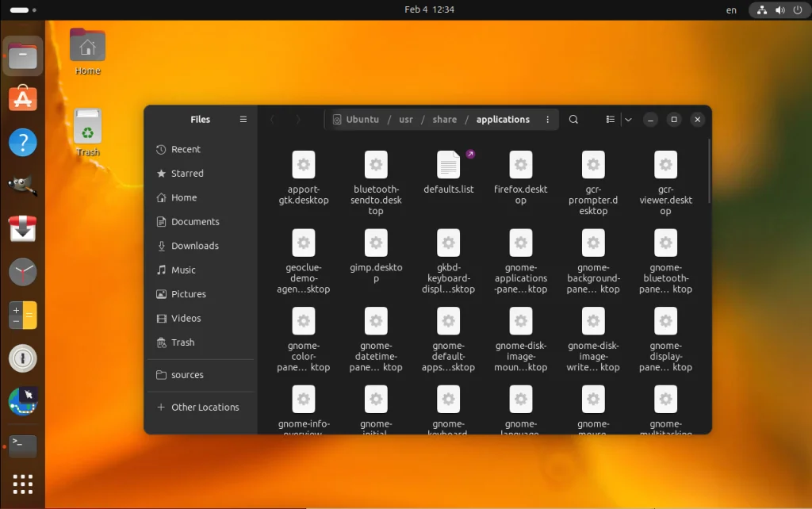Click the sources bookmark in sidebar
The width and height of the screenshot is (812, 509).
(x=187, y=375)
